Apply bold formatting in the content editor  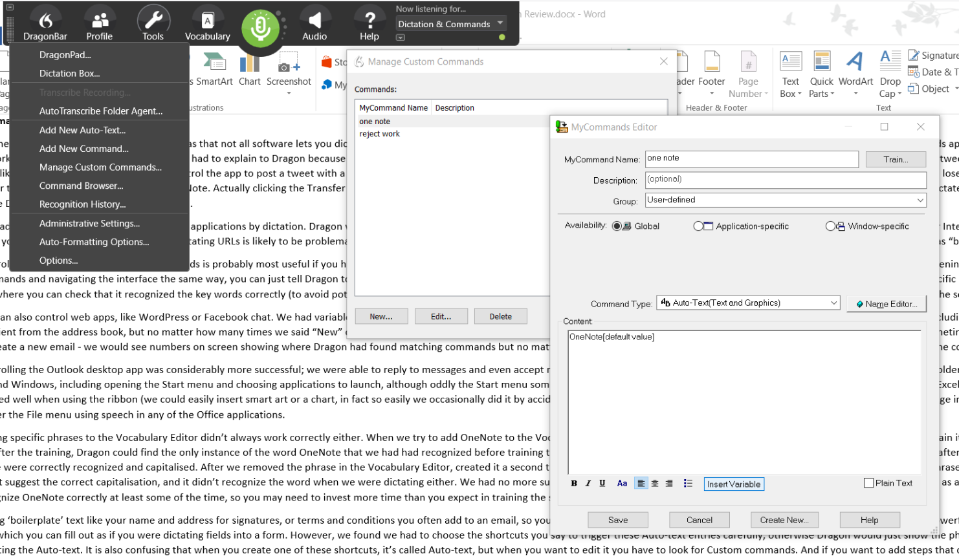574,484
